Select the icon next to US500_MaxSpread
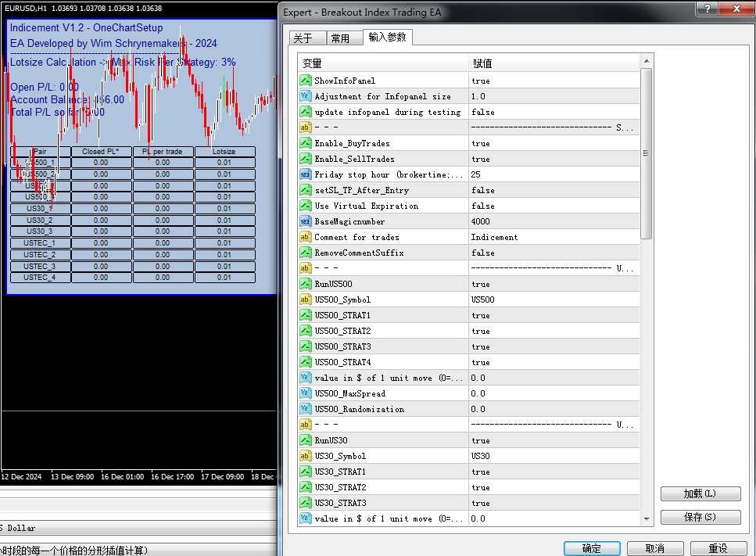This screenshot has width=756, height=556. click(306, 393)
